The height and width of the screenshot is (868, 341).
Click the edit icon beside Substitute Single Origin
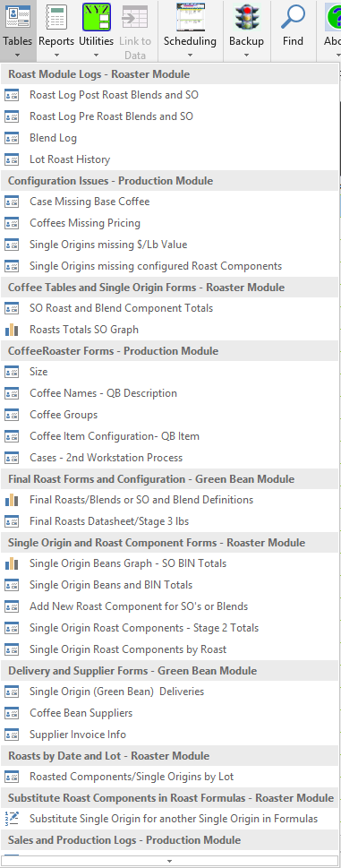point(12,819)
